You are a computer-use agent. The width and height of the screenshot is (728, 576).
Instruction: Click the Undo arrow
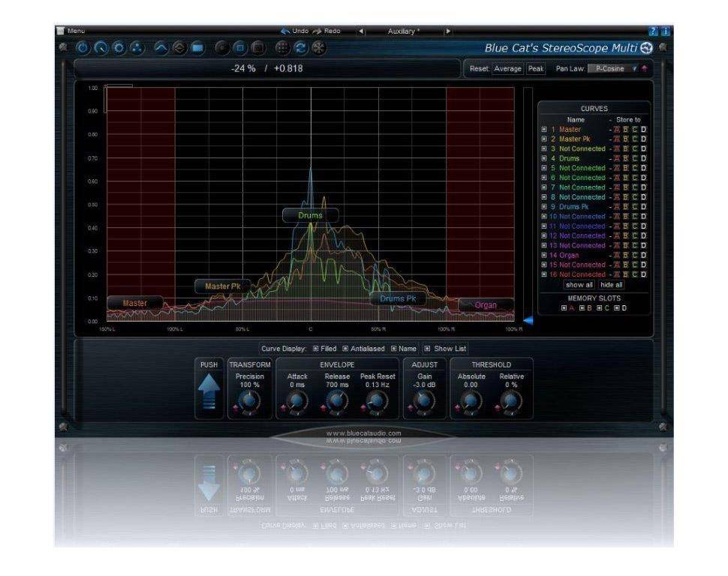pyautogui.click(x=285, y=31)
